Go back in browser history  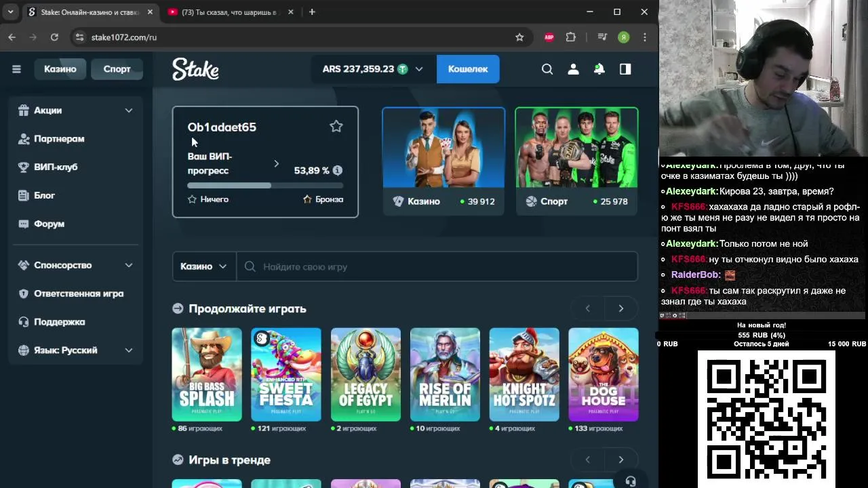coord(12,37)
